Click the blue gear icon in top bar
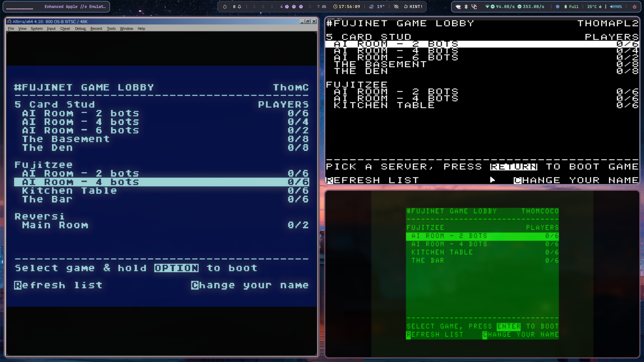The width and height of the screenshot is (644, 362). pyautogui.click(x=557, y=7)
